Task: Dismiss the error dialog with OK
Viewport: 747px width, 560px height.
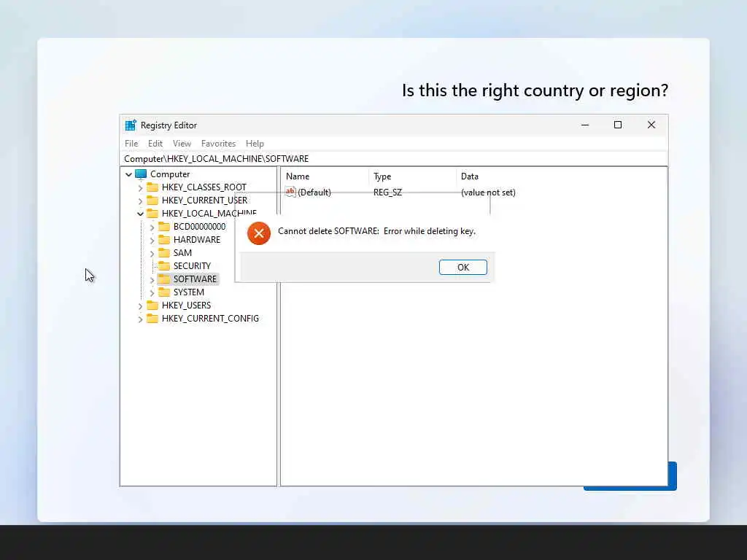Action: (x=462, y=267)
